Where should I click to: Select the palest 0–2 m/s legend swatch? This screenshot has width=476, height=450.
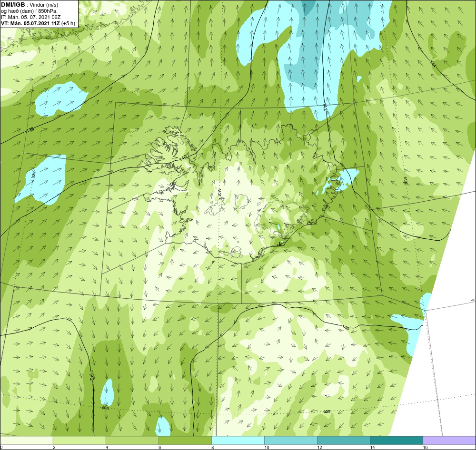coord(26,440)
